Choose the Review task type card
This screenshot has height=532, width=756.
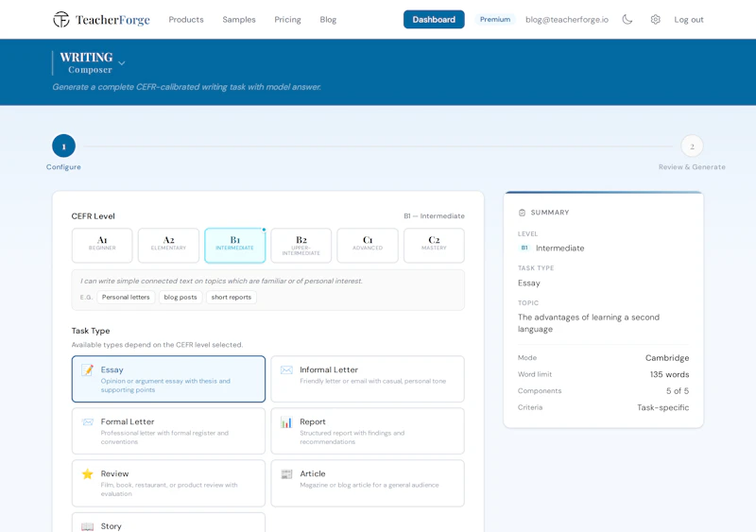168,483
